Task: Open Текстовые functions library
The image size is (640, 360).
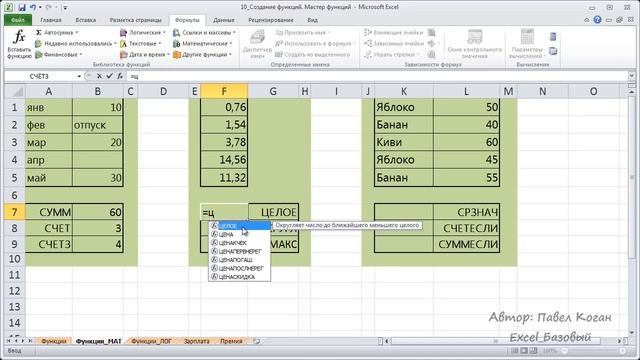Action: tap(141, 43)
